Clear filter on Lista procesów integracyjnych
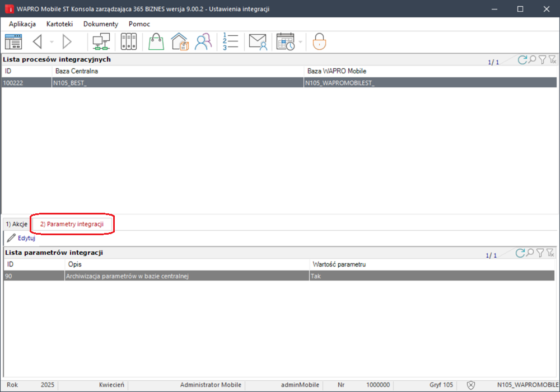This screenshot has height=392, width=560. [553, 59]
